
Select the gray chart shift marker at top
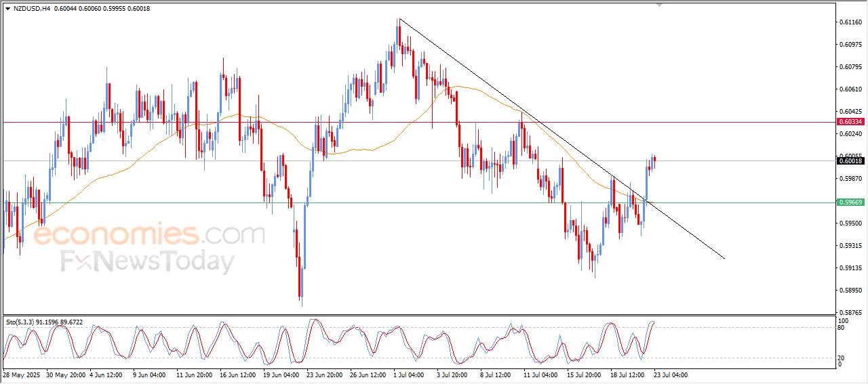tap(660, 5)
